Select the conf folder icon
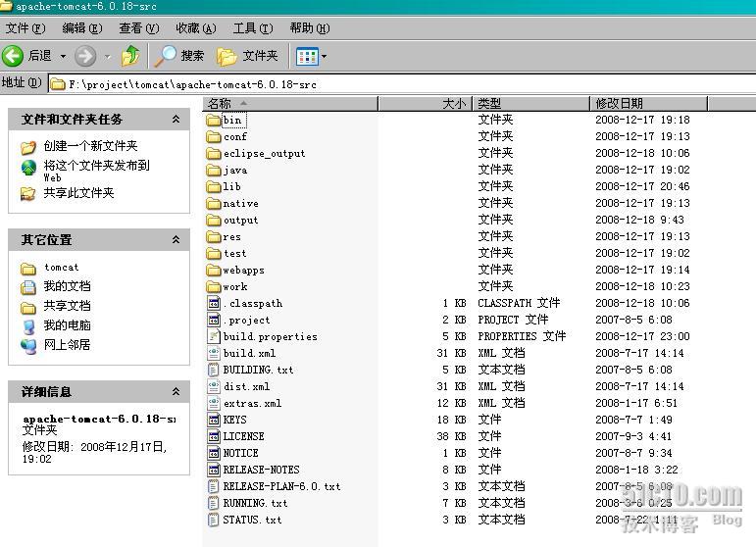Image resolution: width=756 pixels, height=547 pixels. click(x=214, y=137)
